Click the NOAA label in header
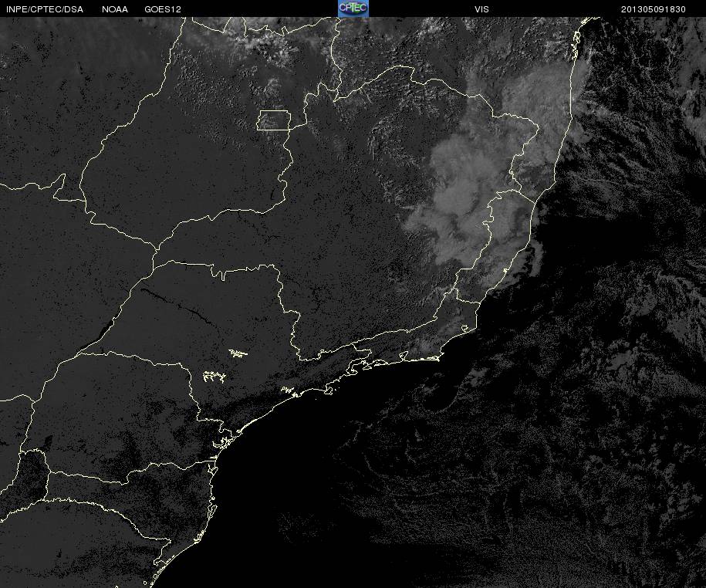706x588 pixels. [115, 9]
